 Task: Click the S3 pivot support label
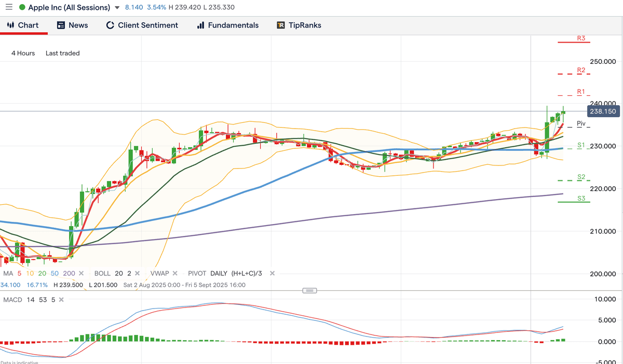pos(581,199)
